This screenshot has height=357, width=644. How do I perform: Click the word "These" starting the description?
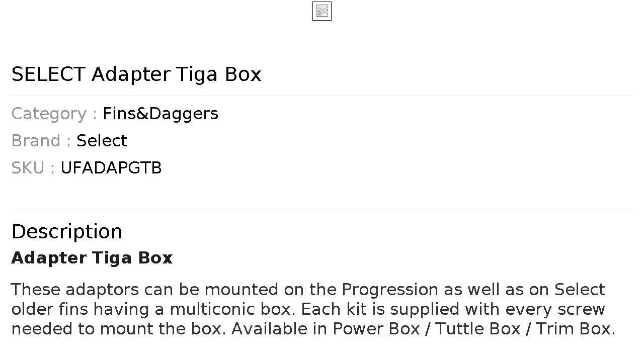36,290
